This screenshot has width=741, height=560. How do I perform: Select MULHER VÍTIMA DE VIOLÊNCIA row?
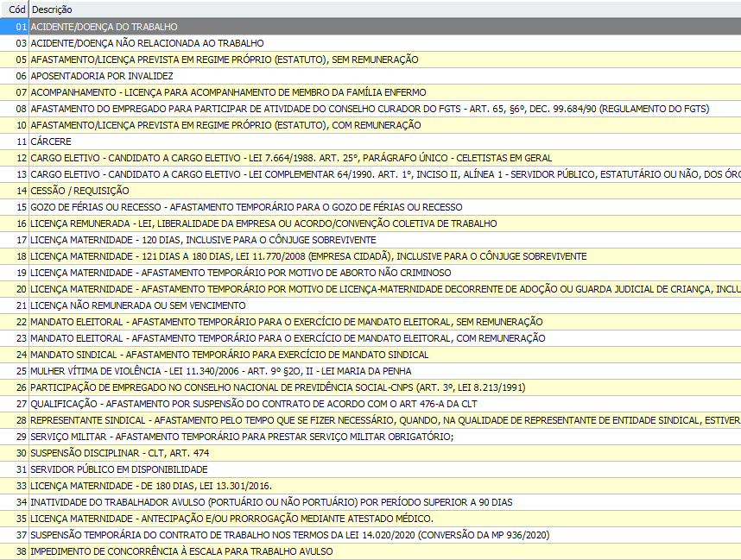tap(370, 372)
